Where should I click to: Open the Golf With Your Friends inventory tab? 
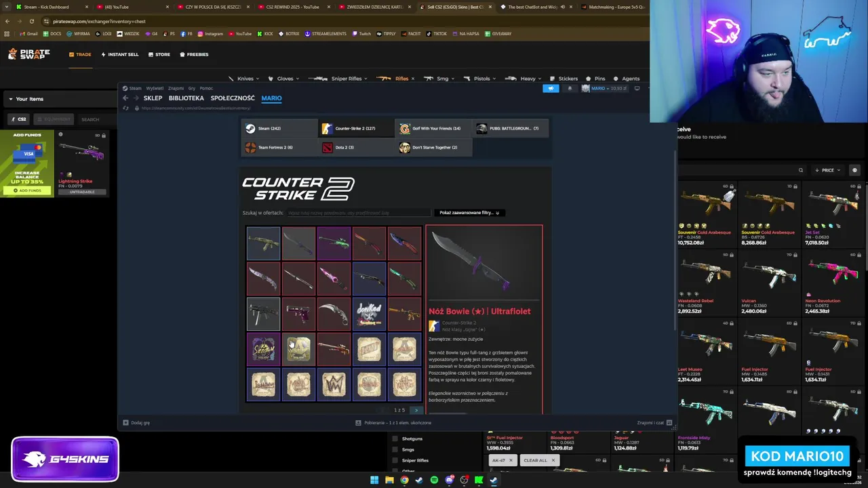tap(434, 128)
